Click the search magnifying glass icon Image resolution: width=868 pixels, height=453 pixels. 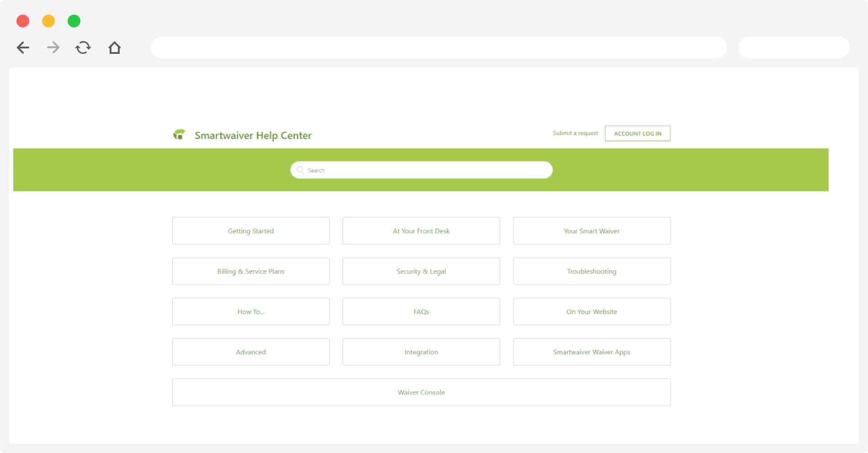tap(300, 169)
